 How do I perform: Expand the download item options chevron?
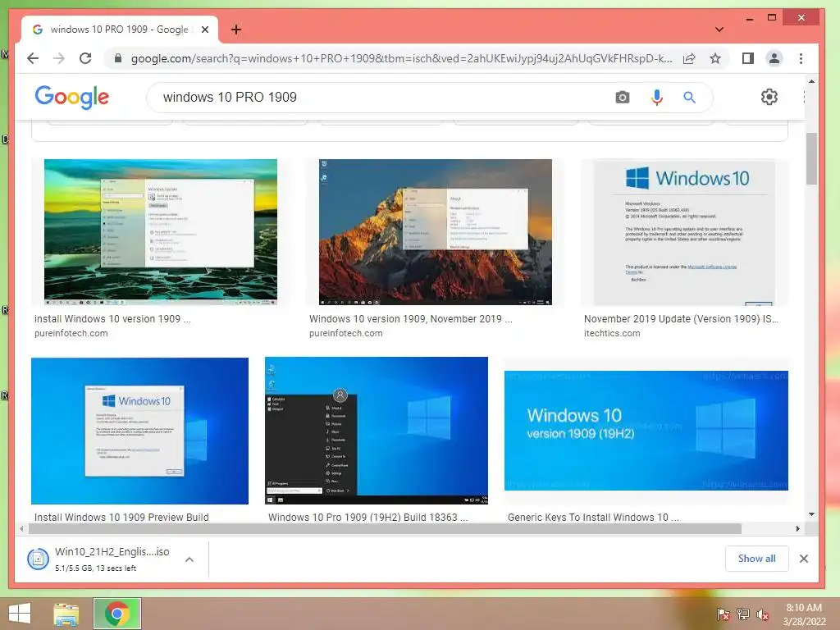(x=189, y=559)
